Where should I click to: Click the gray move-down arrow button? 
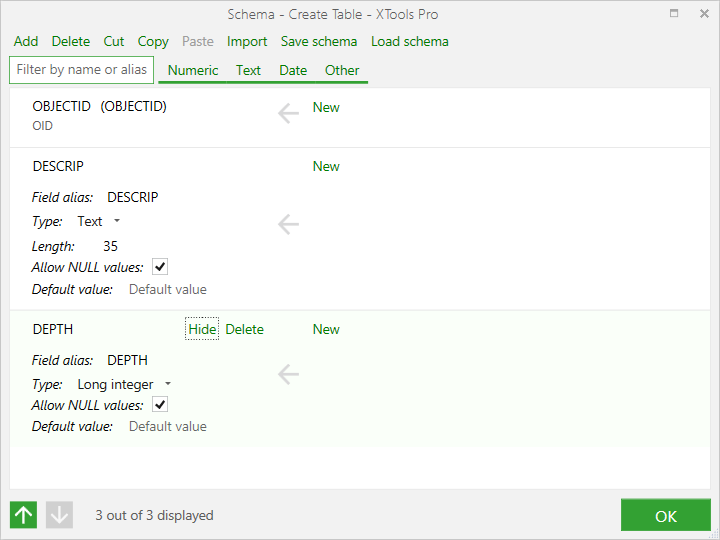click(59, 515)
